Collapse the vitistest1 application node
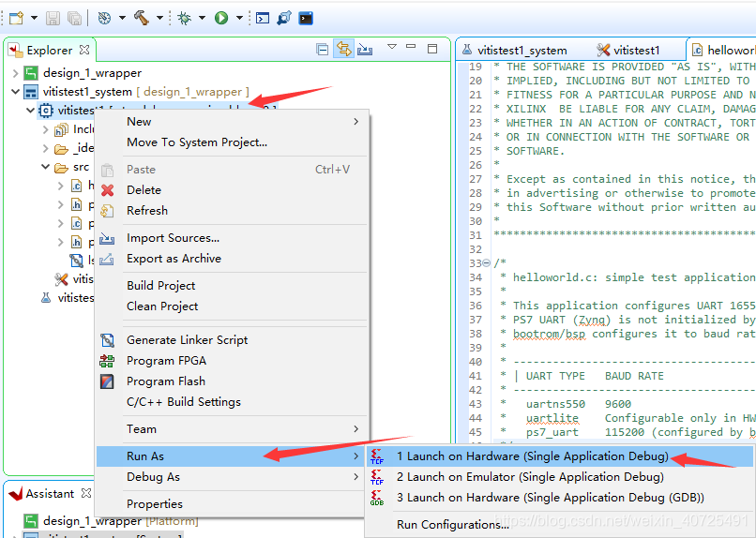This screenshot has height=538, width=756. (30, 111)
